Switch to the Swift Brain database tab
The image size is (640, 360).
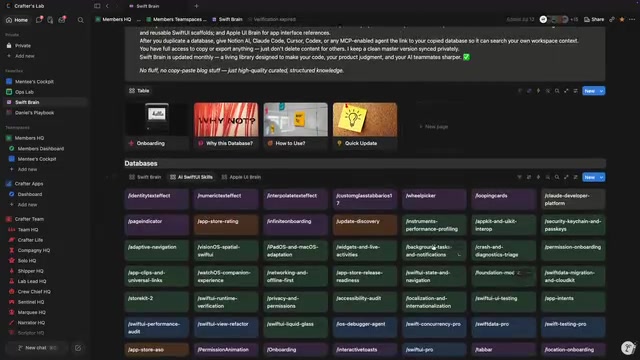[x=145, y=177]
